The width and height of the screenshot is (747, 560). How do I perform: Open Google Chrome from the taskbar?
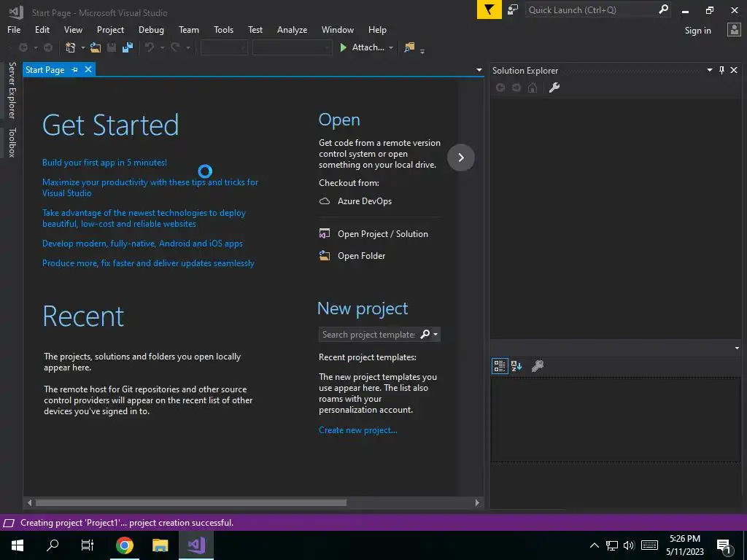[x=124, y=545]
